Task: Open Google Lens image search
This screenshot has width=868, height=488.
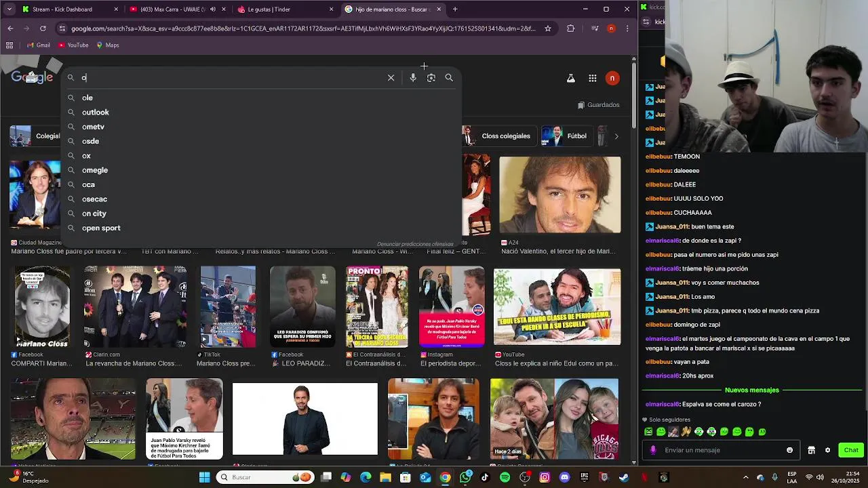Action: [x=431, y=77]
